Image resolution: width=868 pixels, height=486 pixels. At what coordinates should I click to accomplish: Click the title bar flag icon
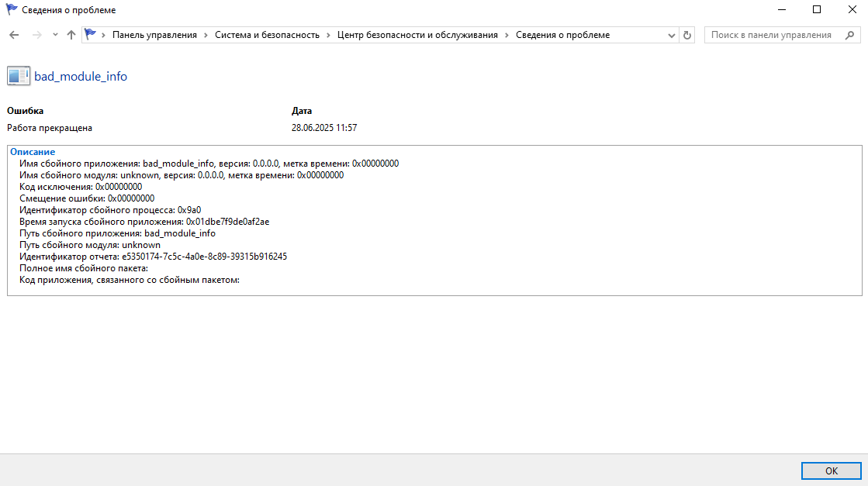pyautogui.click(x=12, y=9)
